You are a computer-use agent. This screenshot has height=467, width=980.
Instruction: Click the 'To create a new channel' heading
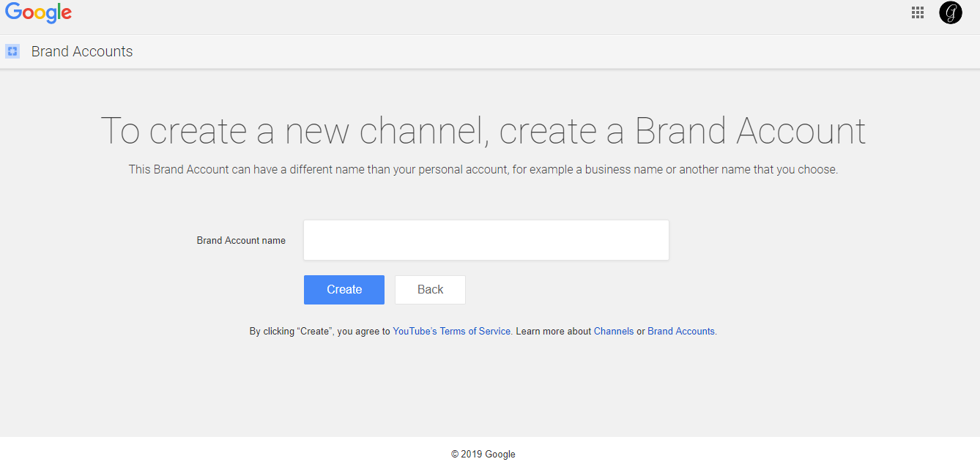point(483,131)
